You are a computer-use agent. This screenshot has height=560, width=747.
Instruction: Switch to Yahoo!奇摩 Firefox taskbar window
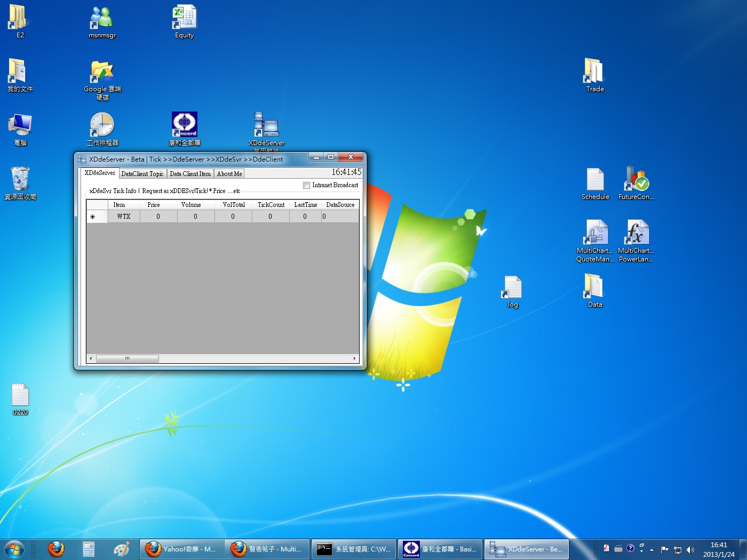pyautogui.click(x=182, y=549)
